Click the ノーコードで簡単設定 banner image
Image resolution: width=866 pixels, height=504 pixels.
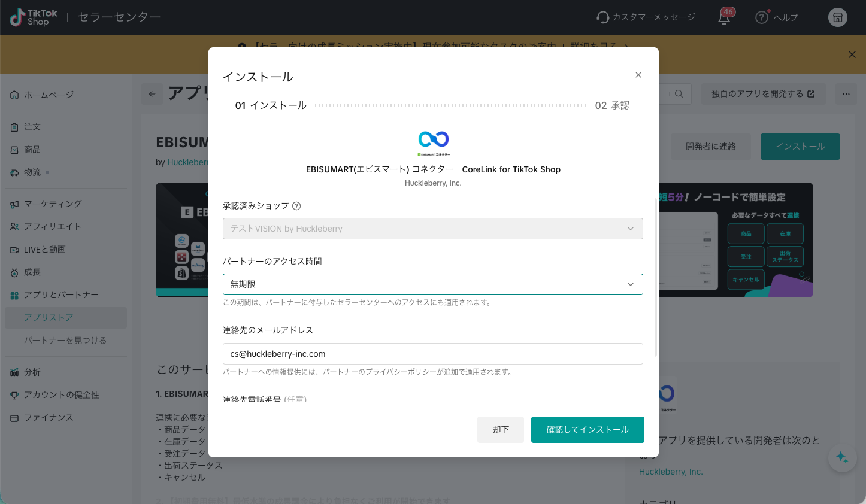pyautogui.click(x=735, y=239)
